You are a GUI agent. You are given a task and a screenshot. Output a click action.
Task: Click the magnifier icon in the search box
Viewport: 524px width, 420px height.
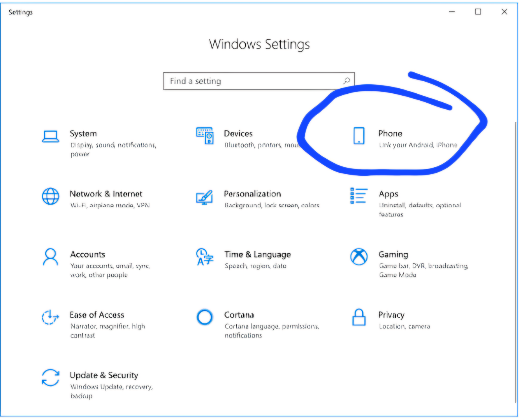point(346,81)
